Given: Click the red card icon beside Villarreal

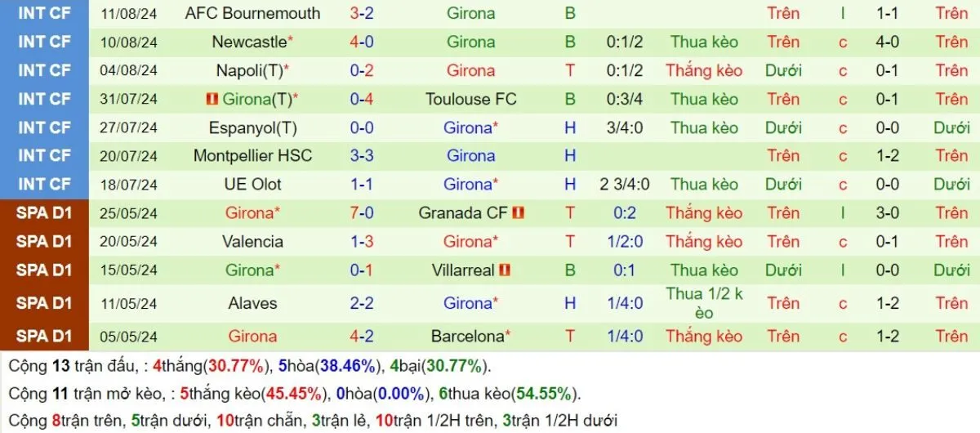Looking at the screenshot, I should tap(505, 270).
